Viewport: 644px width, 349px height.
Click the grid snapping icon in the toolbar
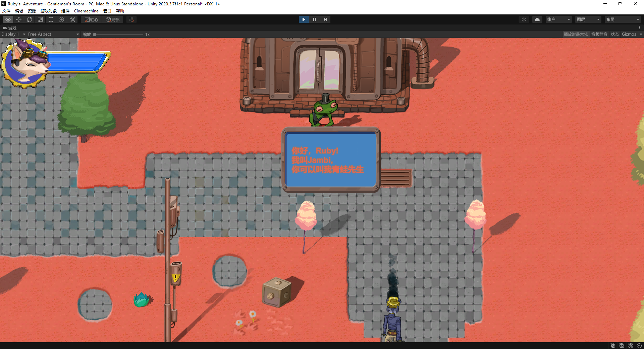131,19
